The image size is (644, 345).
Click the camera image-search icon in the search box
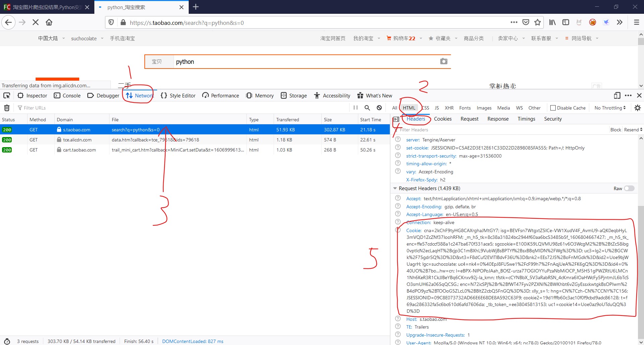tap(444, 61)
